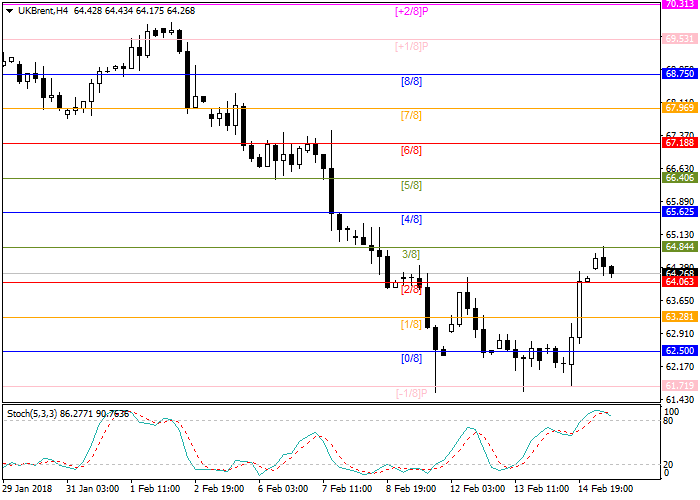Select the [6/8] red level label
The height and width of the screenshot is (500, 700).
click(411, 150)
